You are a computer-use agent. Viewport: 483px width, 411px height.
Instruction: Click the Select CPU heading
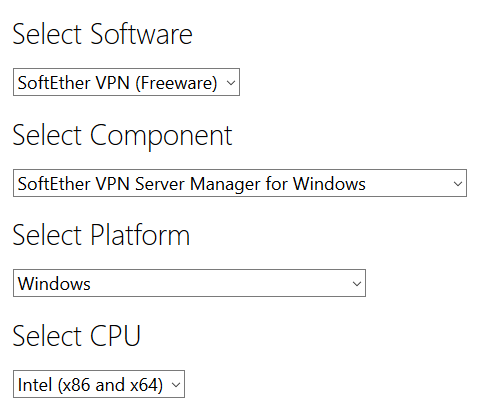[x=76, y=336]
